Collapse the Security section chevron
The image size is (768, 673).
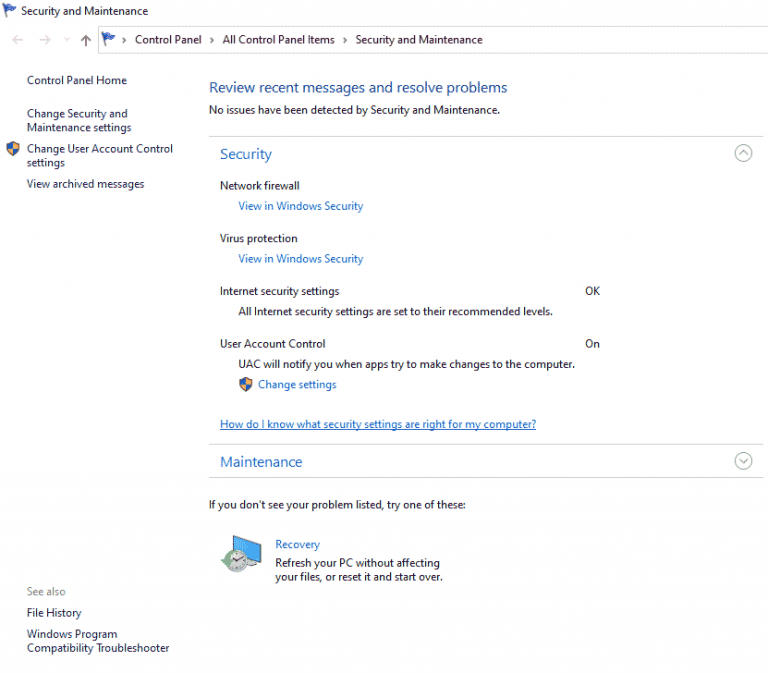coord(743,154)
